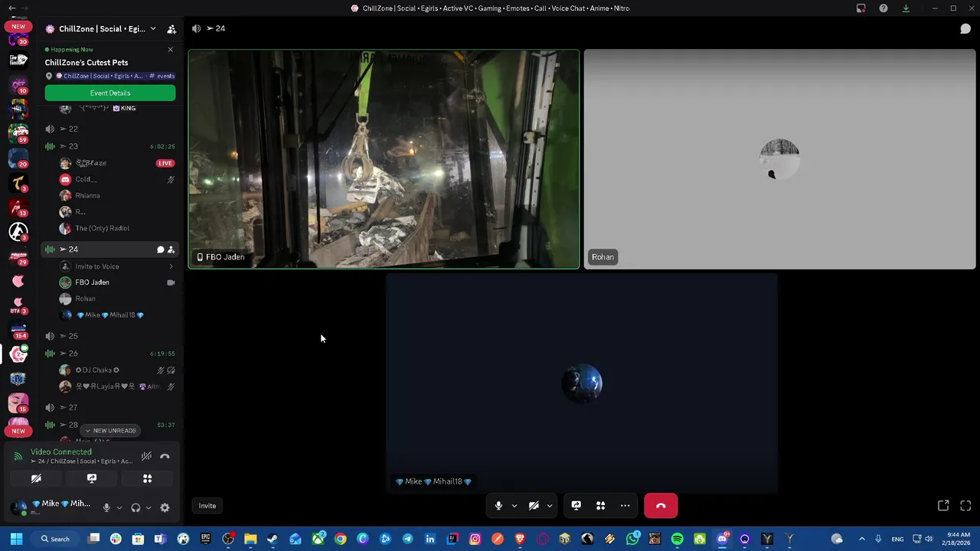This screenshot has height=551, width=980.
Task: Turn on camera in the call control bar
Action: pos(534,506)
